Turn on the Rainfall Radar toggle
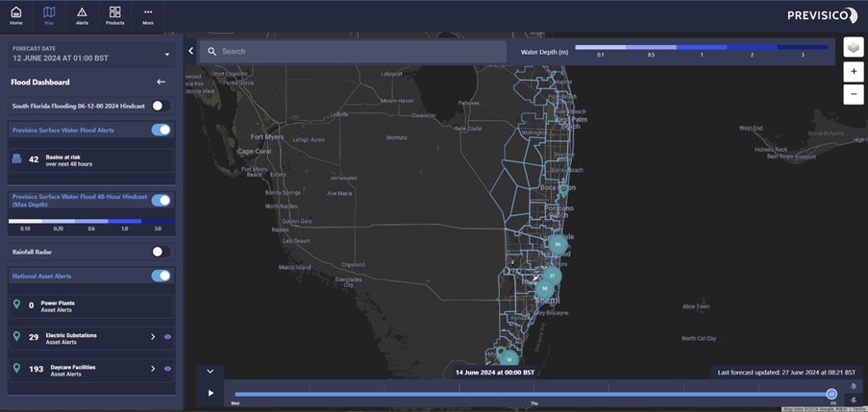868x412 pixels. 161,252
